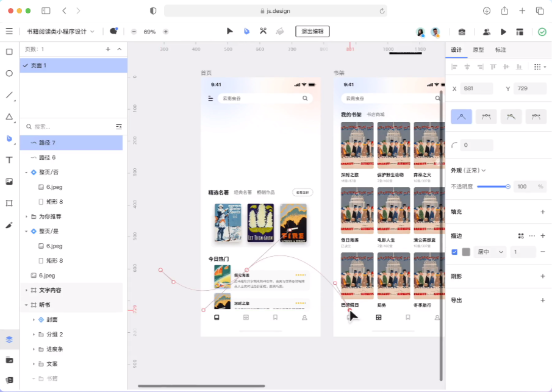This screenshot has width=552, height=392.
Task: Select the pencil brush tool
Action: pos(10,225)
